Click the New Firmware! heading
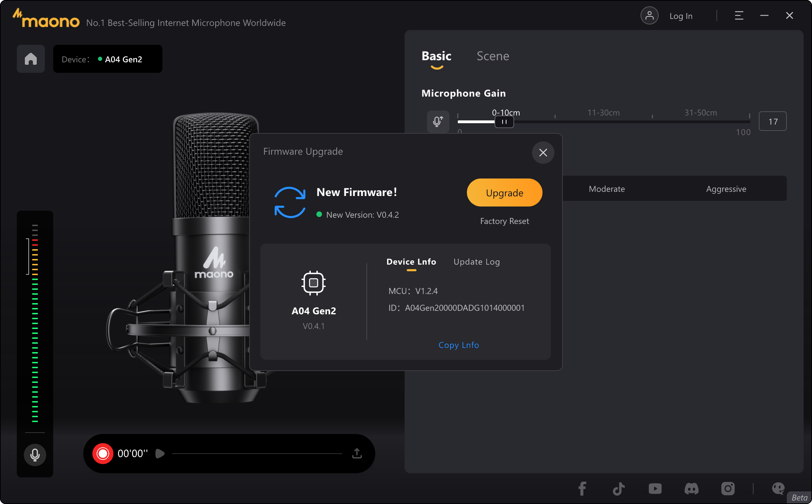Viewport: 812px width, 504px height. [357, 192]
